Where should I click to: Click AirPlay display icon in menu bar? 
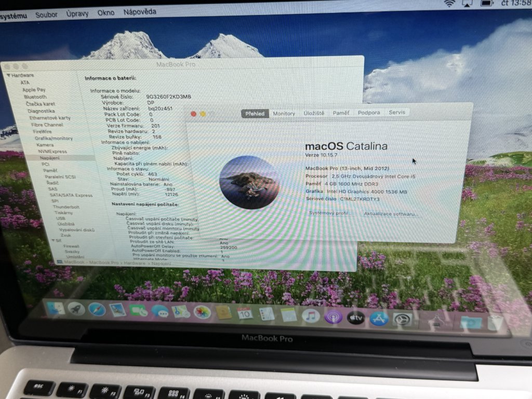click(x=467, y=4)
